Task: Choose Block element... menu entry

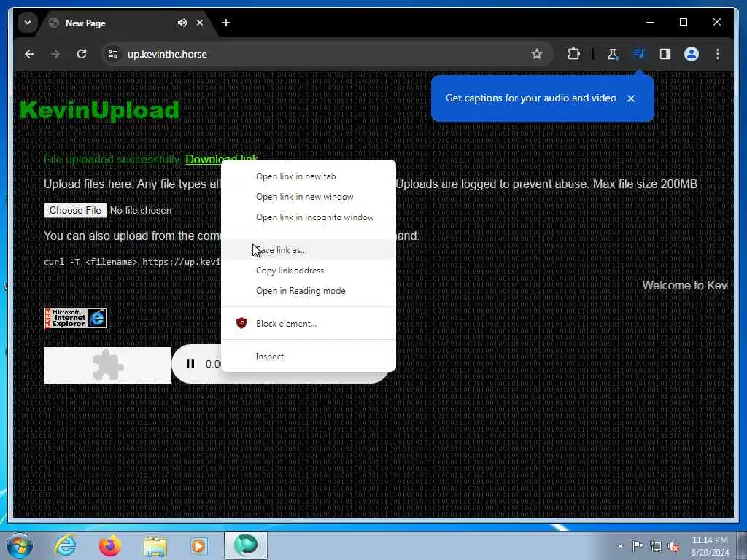Action: point(309,323)
